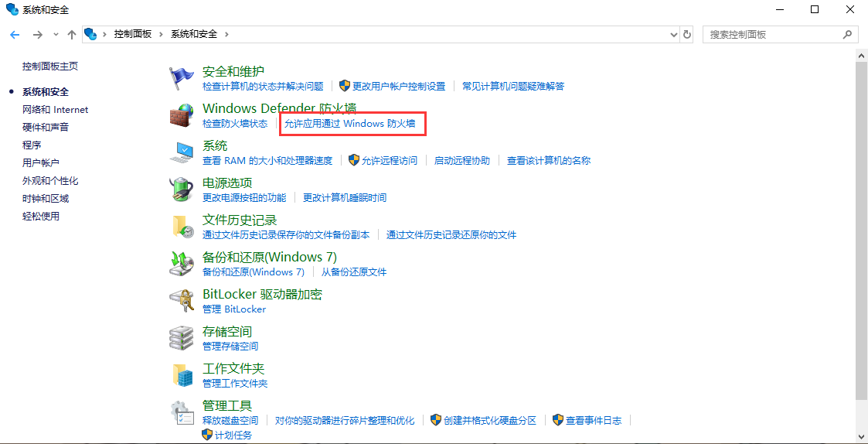Click 查看该计算机的名称 link

point(549,161)
